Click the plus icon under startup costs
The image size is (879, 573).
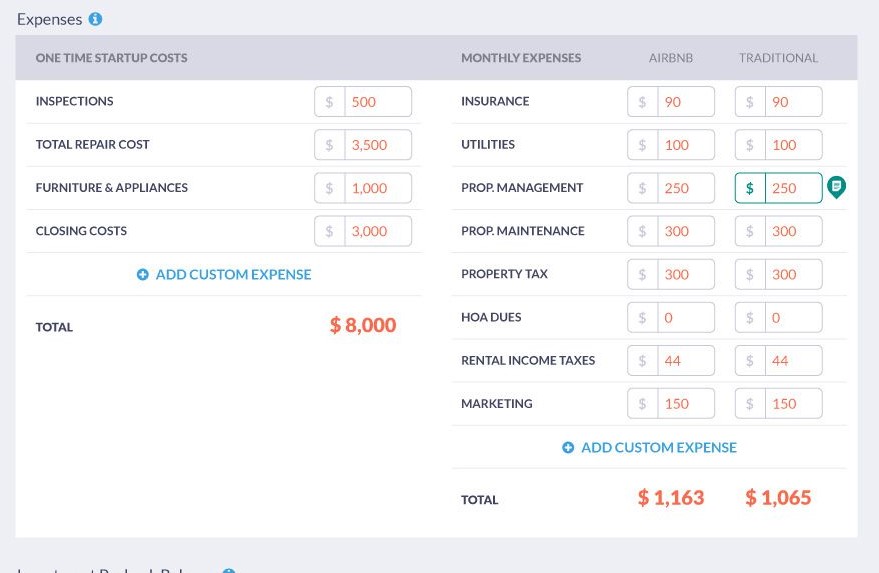[x=143, y=274]
